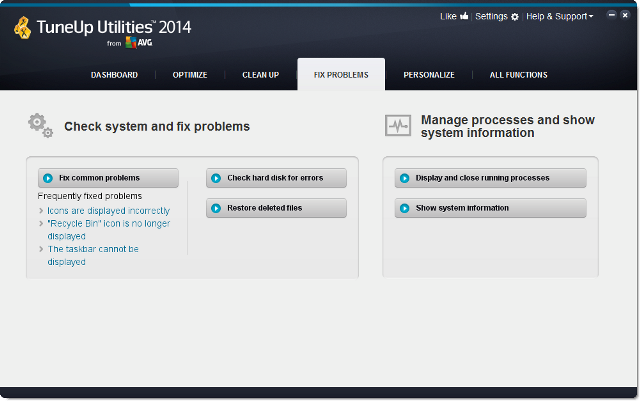The image size is (640, 401).
Task: Click the gears icon beside Check system heading
Action: [40, 125]
